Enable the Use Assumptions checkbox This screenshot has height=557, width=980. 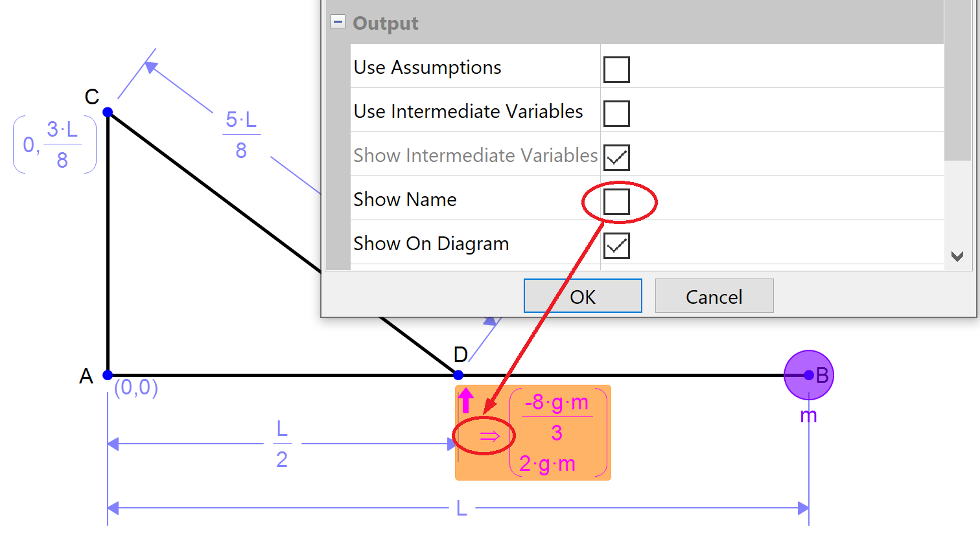click(x=616, y=69)
